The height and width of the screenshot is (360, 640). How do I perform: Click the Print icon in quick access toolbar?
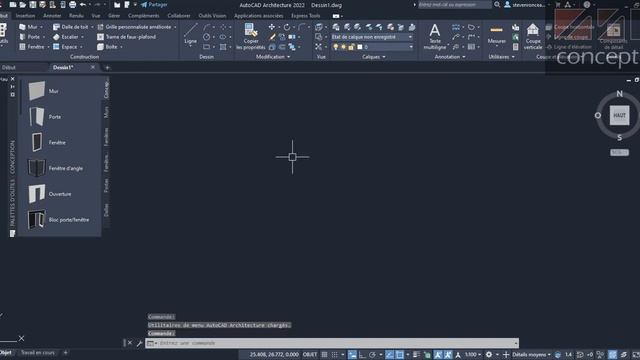click(72, 5)
